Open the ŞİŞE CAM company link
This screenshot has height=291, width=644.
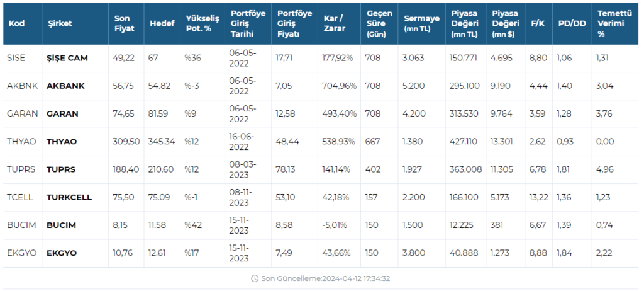pos(67,58)
